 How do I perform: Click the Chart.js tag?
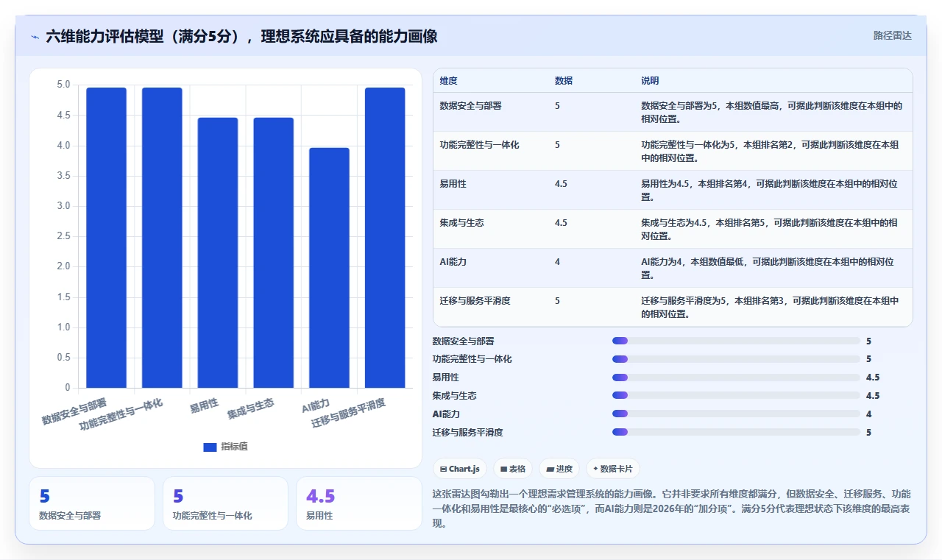click(460, 469)
